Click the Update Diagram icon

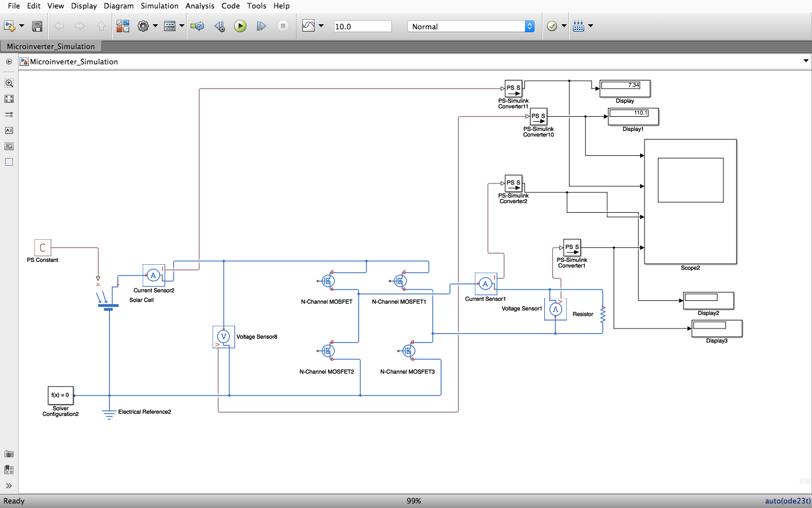(x=197, y=26)
